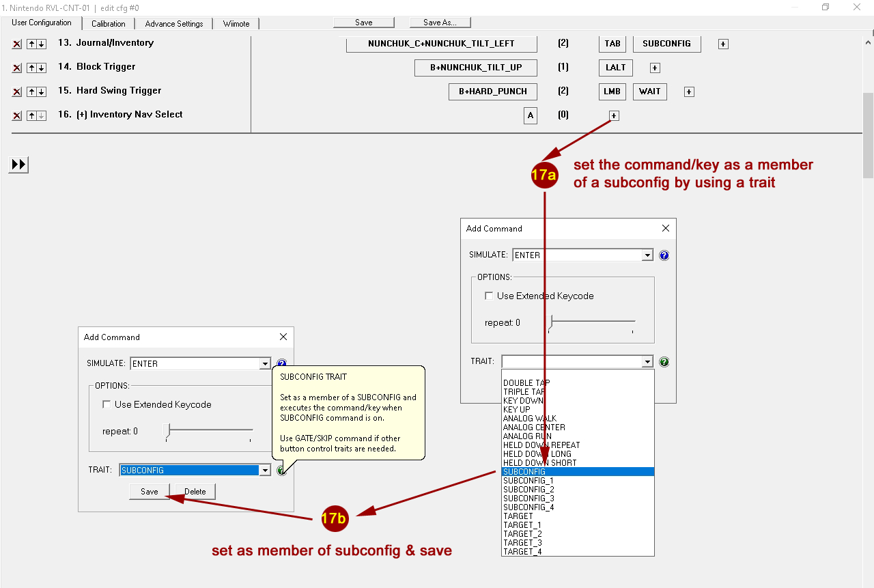Viewport: 874px width, 588px height.
Task: Open the SIMULATE dropdown in left dialog
Action: [x=265, y=364]
